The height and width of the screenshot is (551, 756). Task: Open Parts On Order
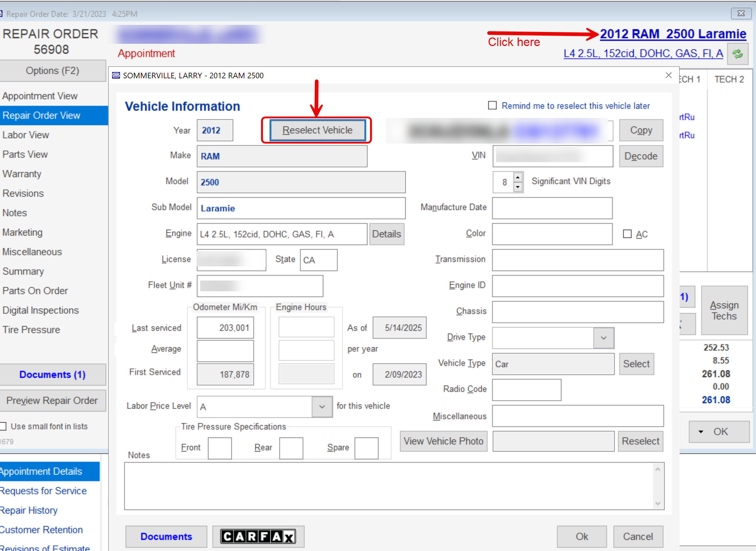pos(35,291)
